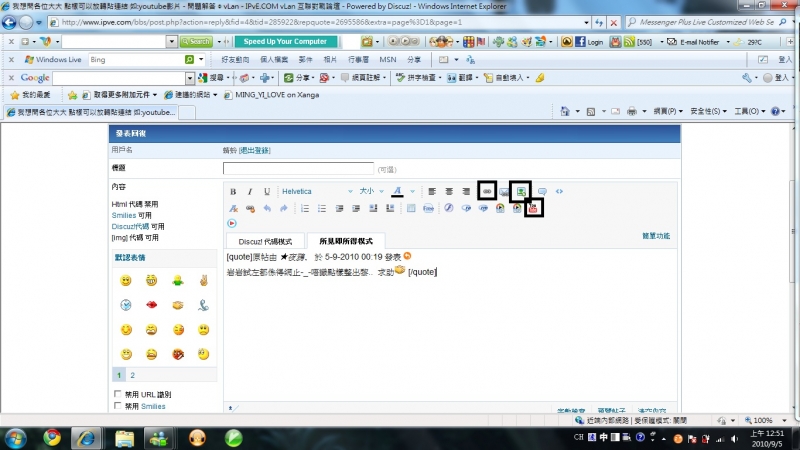Open the font size dropdown

click(x=371, y=191)
